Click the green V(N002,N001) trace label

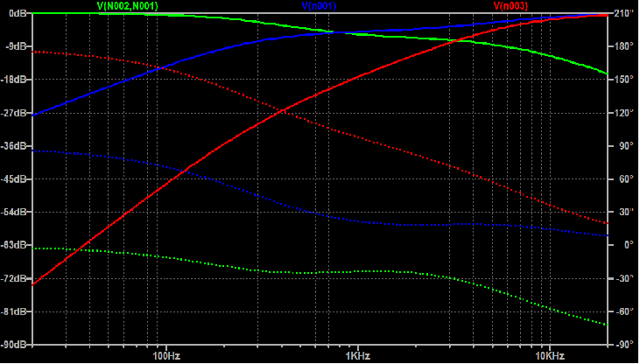click(x=127, y=5)
